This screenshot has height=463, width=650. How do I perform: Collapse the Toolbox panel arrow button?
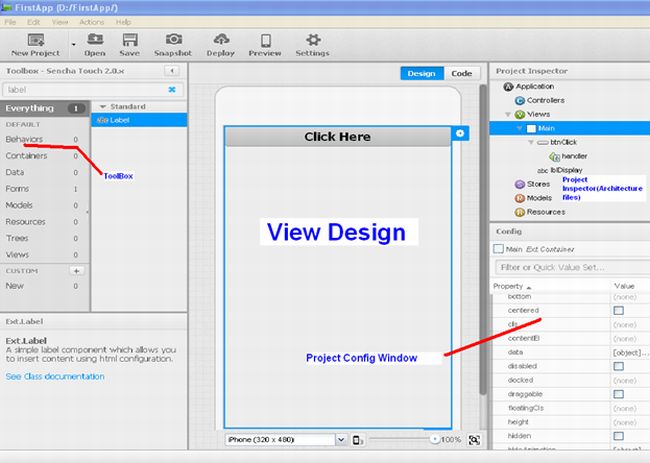172,71
